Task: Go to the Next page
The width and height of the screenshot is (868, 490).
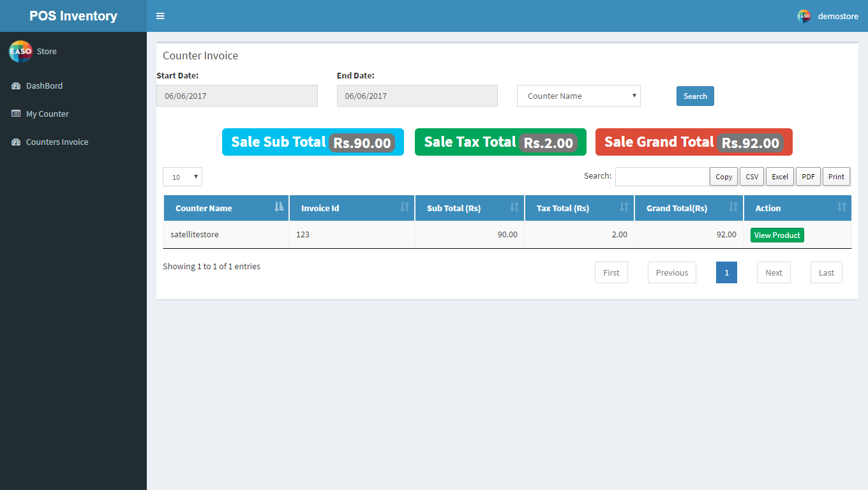Action: click(774, 272)
